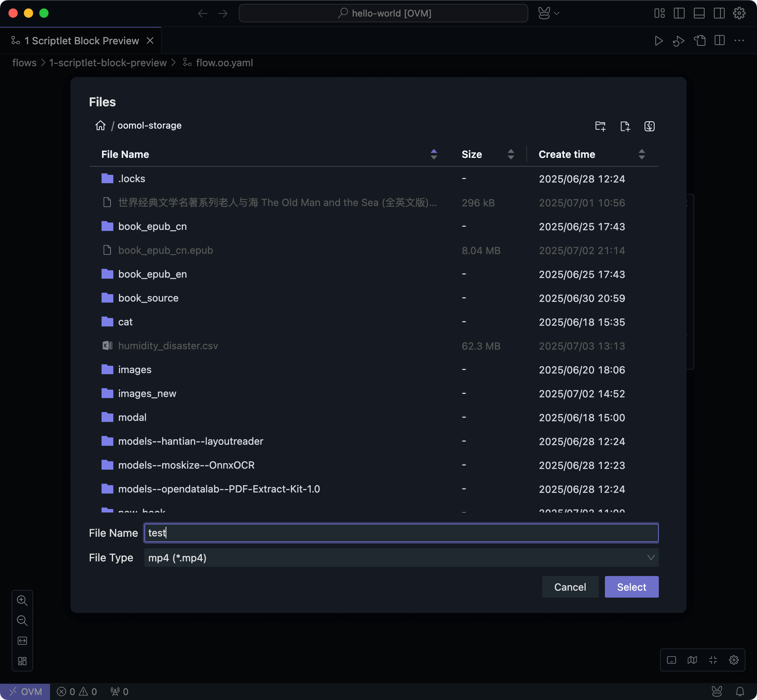Image resolution: width=757 pixels, height=700 pixels.
Task: Open notifications bell in status bar
Action: tap(740, 692)
